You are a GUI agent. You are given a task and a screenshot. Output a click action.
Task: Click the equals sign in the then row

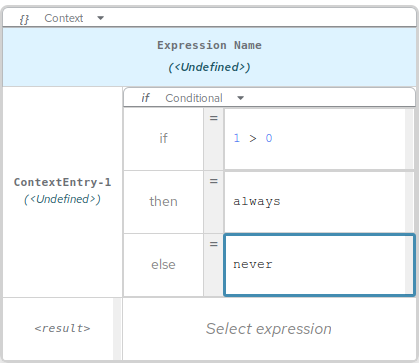coord(214,181)
